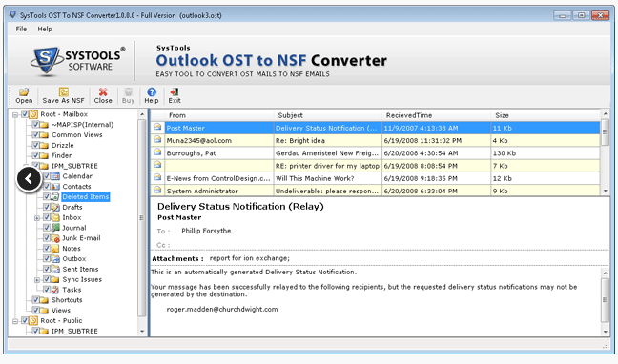Image resolution: width=618 pixels, height=364 pixels.
Task: Open the Help menu
Action: click(x=45, y=29)
